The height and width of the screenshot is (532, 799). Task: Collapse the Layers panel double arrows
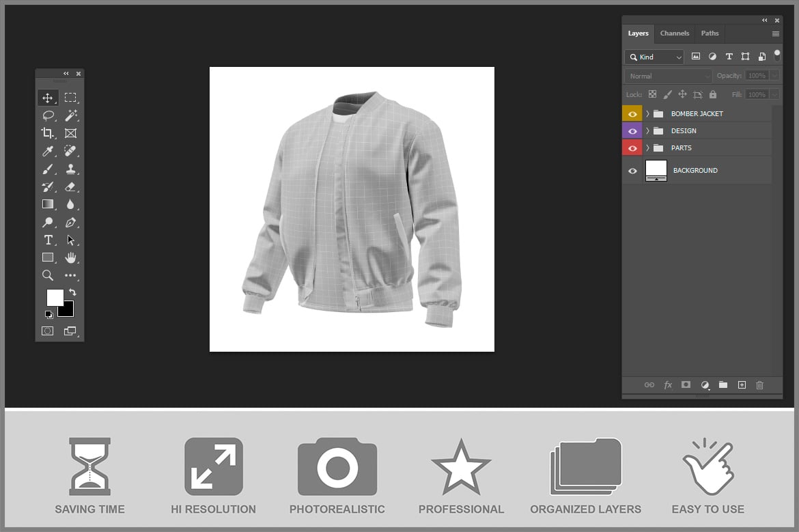(x=764, y=20)
